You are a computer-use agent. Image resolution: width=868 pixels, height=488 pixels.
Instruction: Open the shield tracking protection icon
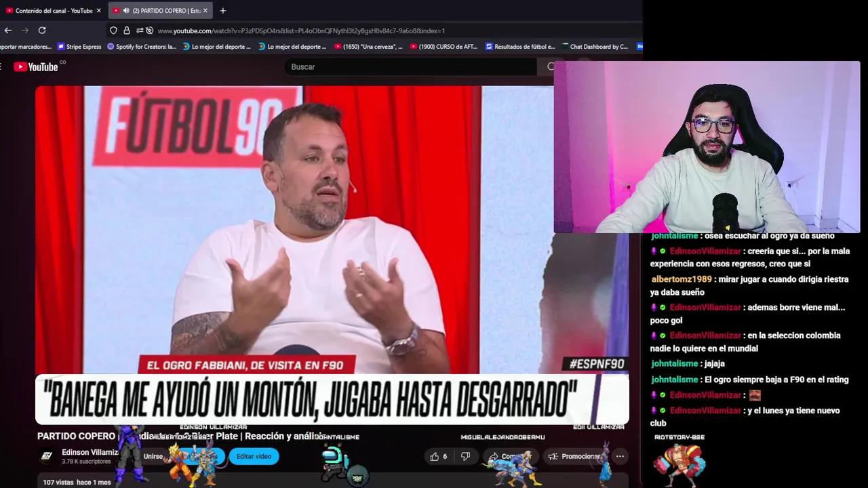point(113,30)
